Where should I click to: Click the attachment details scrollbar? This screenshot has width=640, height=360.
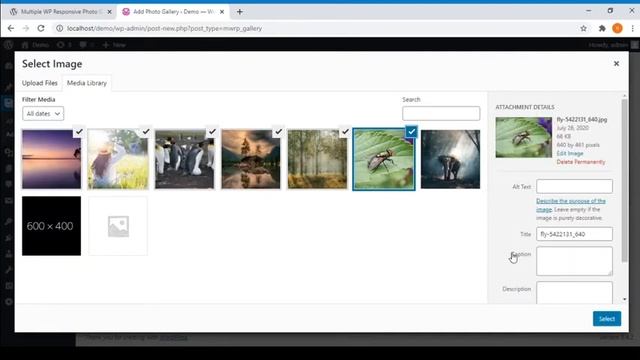(624, 180)
